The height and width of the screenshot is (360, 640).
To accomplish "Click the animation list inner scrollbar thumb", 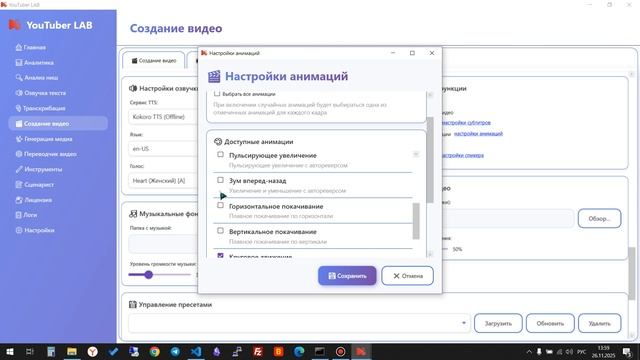I will 416,221.
